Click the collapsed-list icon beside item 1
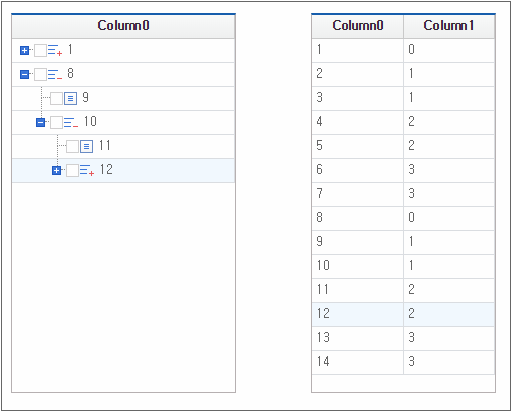 coord(55,50)
